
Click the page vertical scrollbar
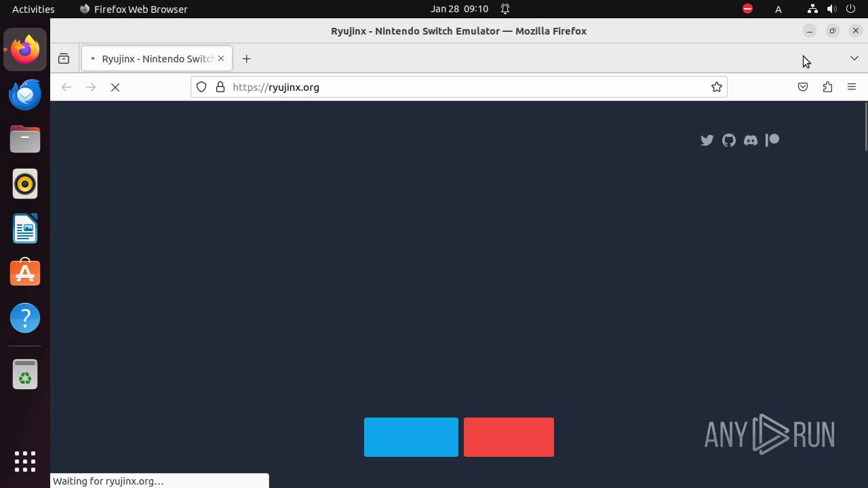(x=865, y=127)
